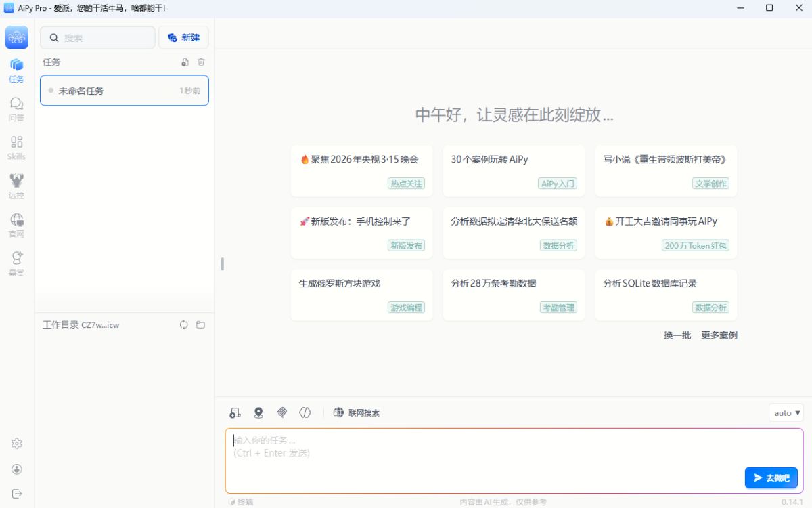Image resolution: width=812 pixels, height=508 pixels.
Task: Click the 官网 official website icon
Action: 17,225
